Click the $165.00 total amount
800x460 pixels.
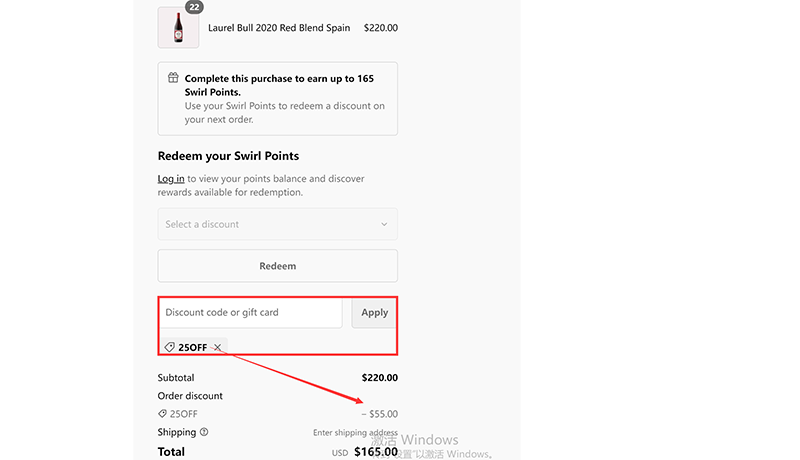pos(376,452)
